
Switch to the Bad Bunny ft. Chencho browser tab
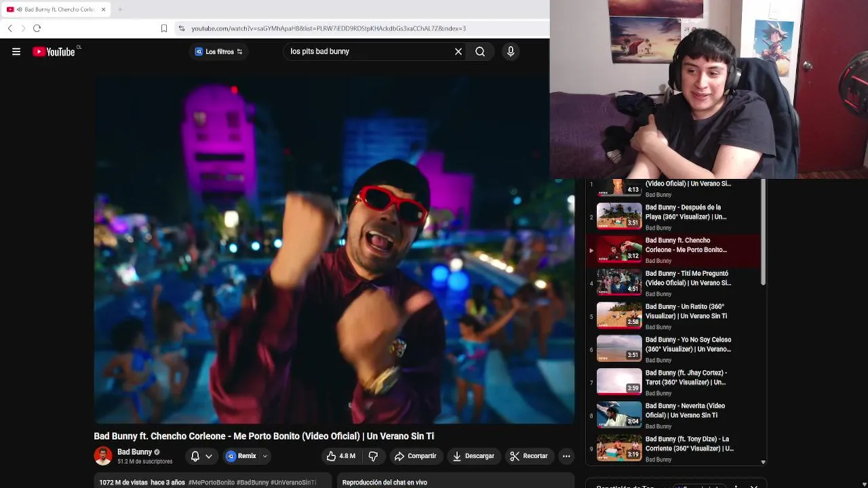coord(54,9)
